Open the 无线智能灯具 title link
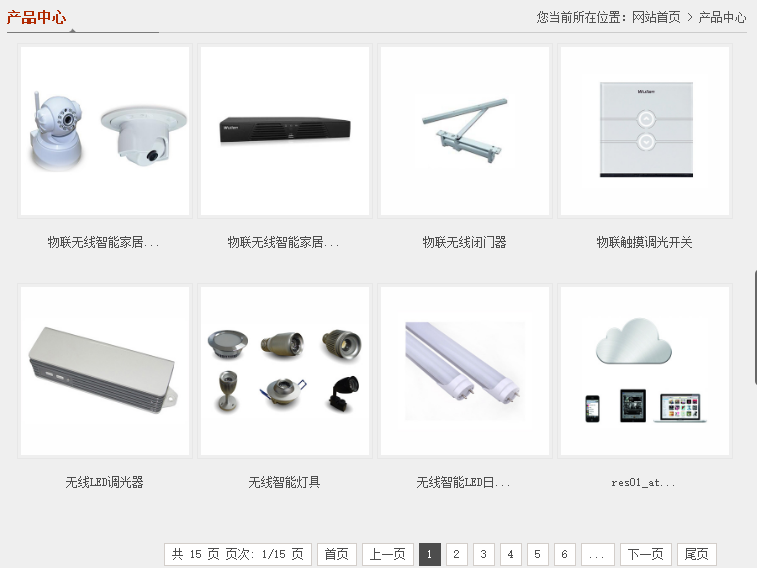 click(x=284, y=482)
